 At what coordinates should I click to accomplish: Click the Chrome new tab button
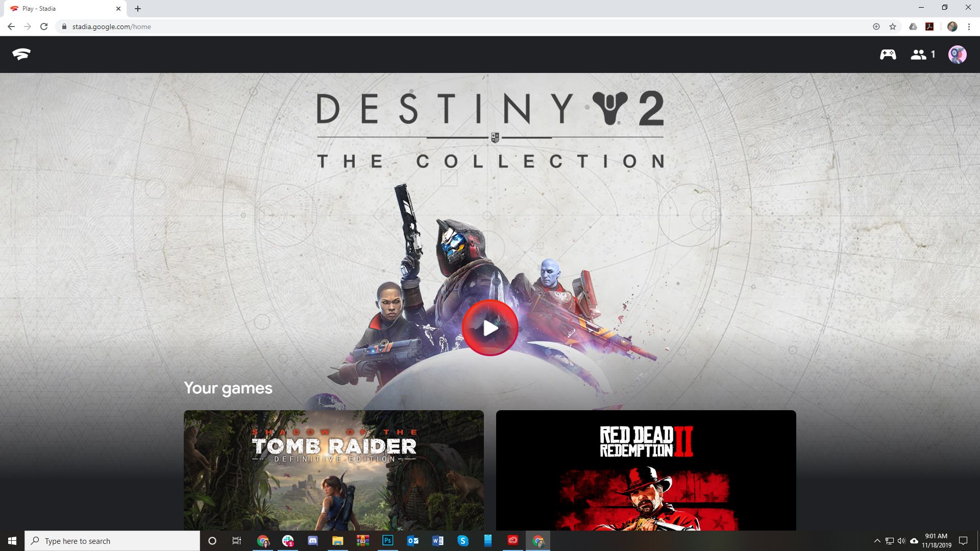[137, 8]
